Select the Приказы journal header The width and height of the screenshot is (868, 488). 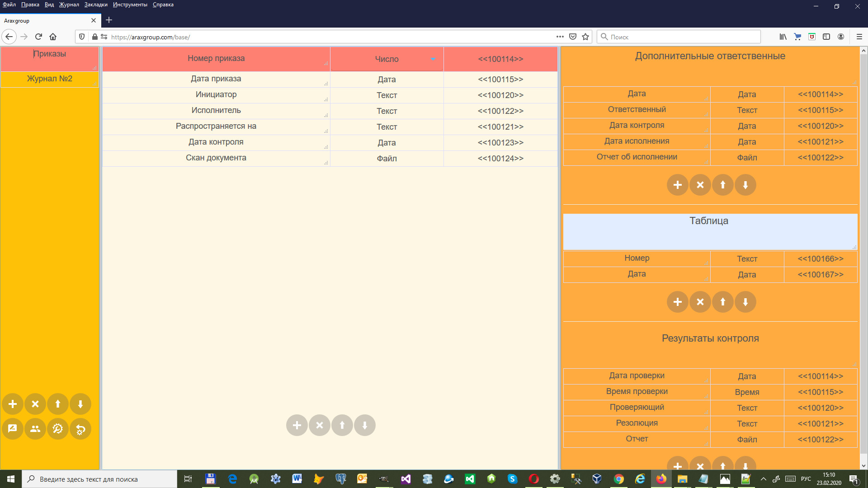(x=50, y=54)
